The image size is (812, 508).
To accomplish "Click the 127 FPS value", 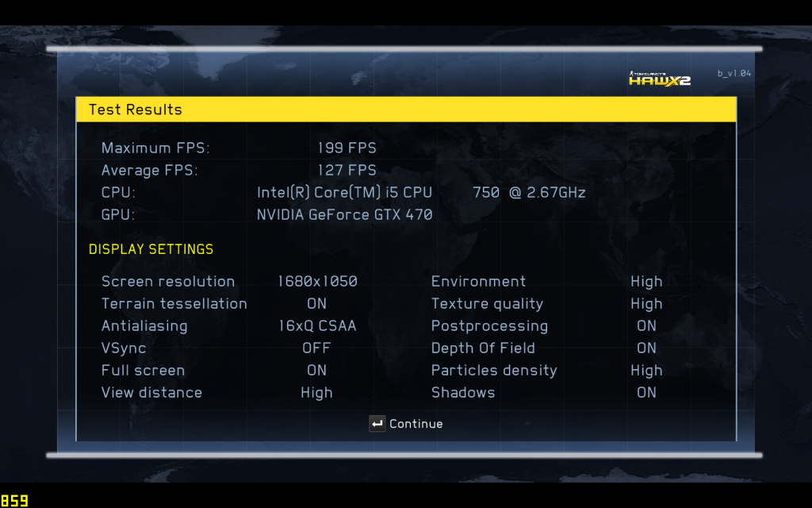I will (x=347, y=170).
